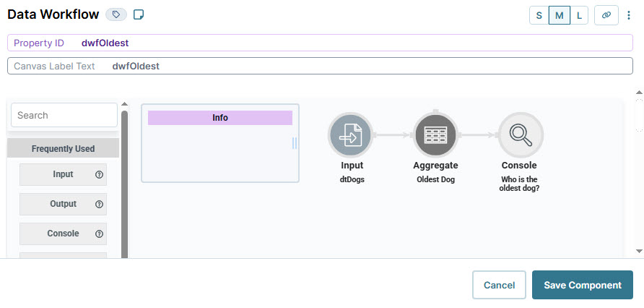
Task: Edit the Canvas Label Text field
Action: point(320,66)
